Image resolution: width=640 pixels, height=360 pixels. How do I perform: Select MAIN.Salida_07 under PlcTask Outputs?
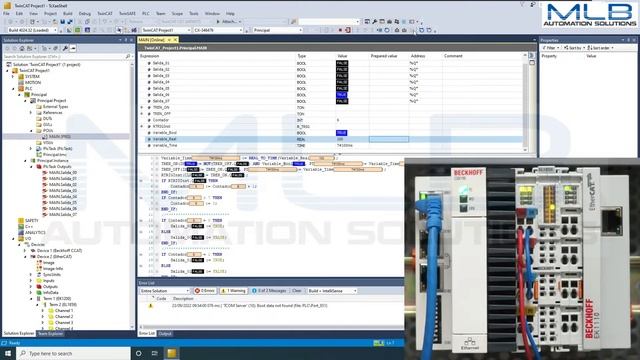(62, 215)
